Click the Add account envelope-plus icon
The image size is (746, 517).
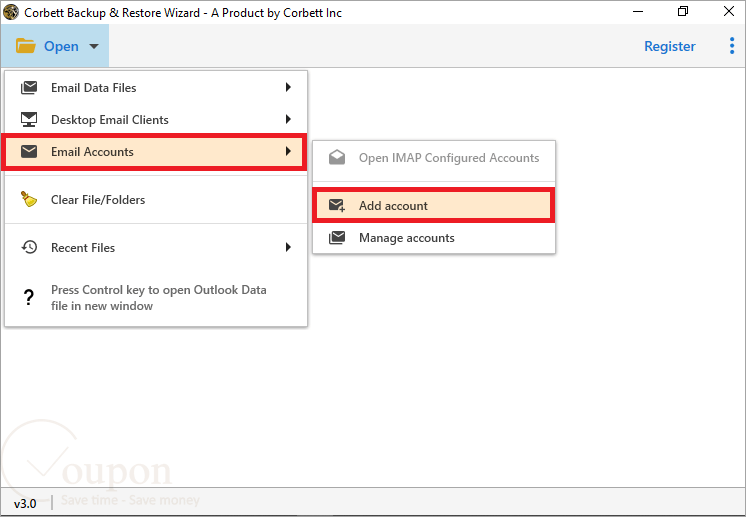[337, 205]
